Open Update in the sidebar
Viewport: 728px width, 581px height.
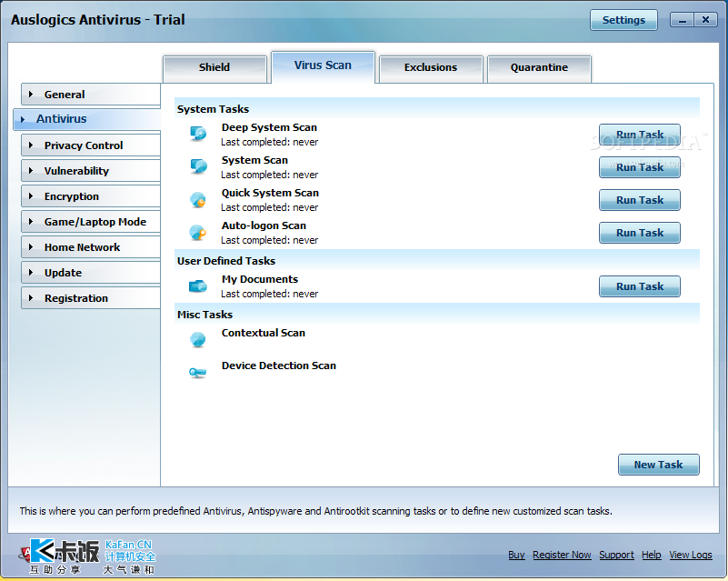91,273
